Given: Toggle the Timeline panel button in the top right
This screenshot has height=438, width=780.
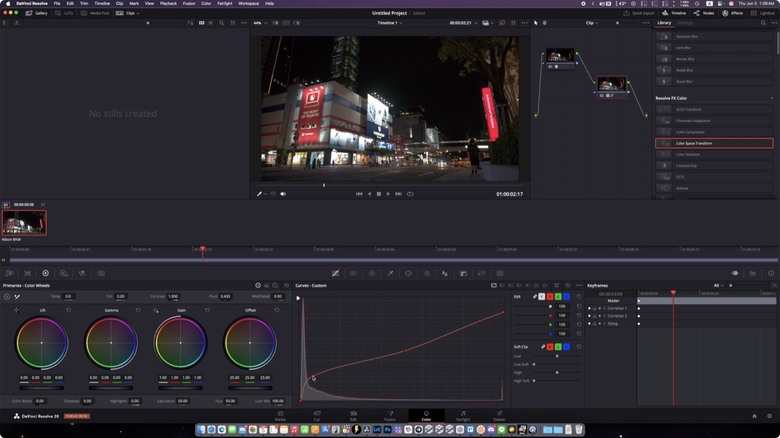Looking at the screenshot, I should (x=674, y=13).
